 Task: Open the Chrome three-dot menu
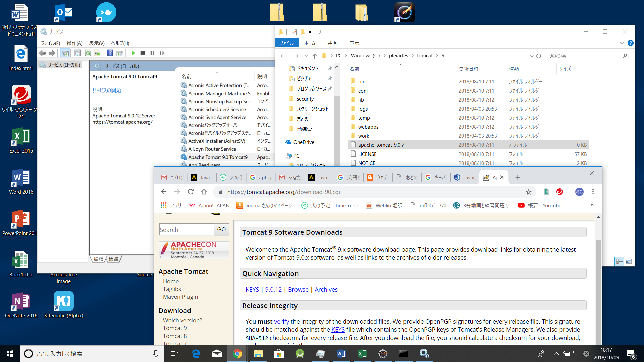click(593, 192)
